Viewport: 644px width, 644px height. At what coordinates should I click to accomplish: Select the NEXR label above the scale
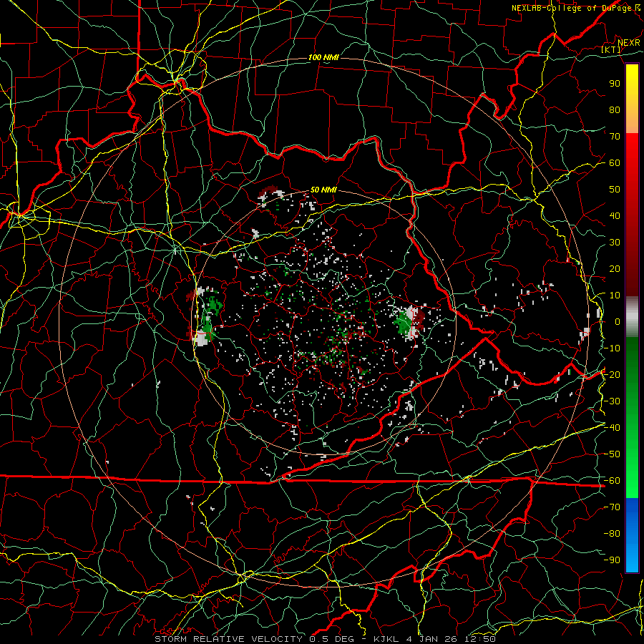pyautogui.click(x=628, y=43)
